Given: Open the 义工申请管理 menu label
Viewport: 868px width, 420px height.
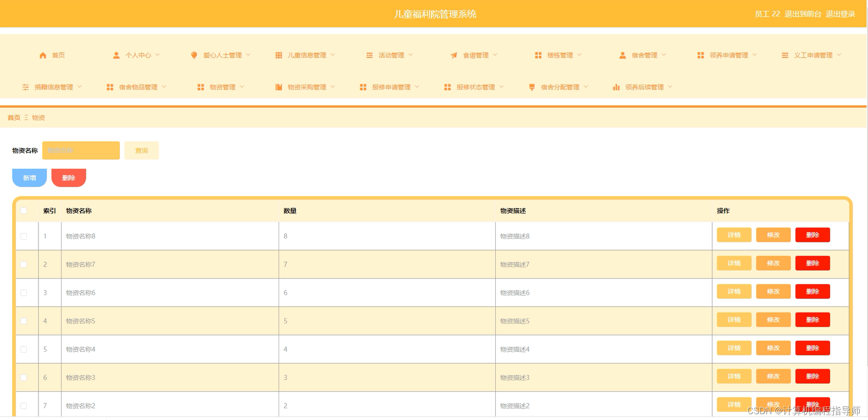Looking at the screenshot, I should 813,55.
